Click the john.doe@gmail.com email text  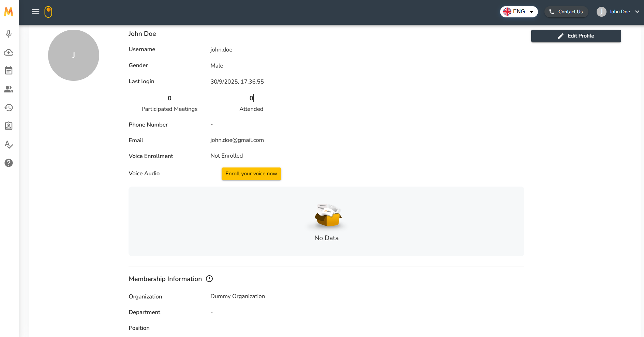point(237,140)
